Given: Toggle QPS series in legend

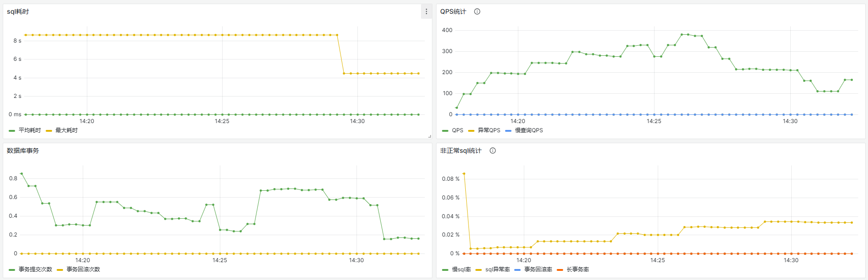Looking at the screenshot, I should [x=458, y=130].
